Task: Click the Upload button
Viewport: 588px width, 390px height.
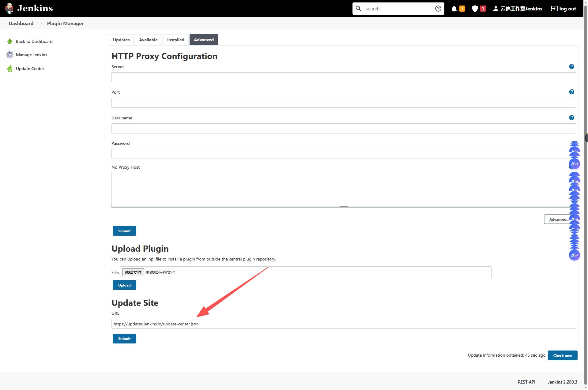Action: 124,285
